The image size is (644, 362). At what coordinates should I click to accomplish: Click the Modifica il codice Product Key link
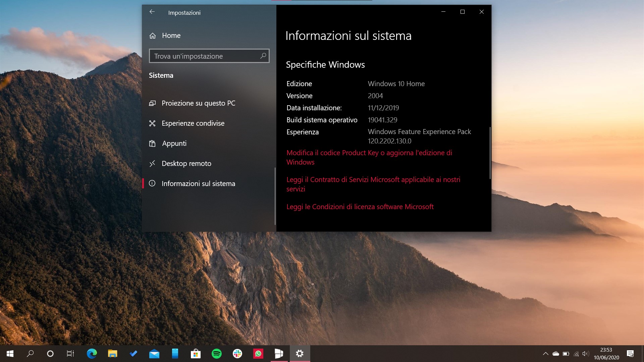pos(369,158)
